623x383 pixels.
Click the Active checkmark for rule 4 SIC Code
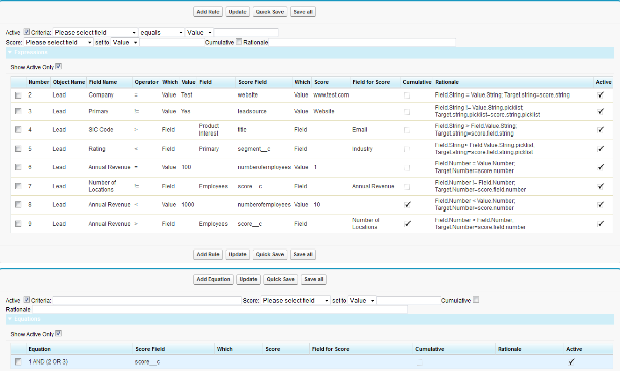[x=601, y=130]
